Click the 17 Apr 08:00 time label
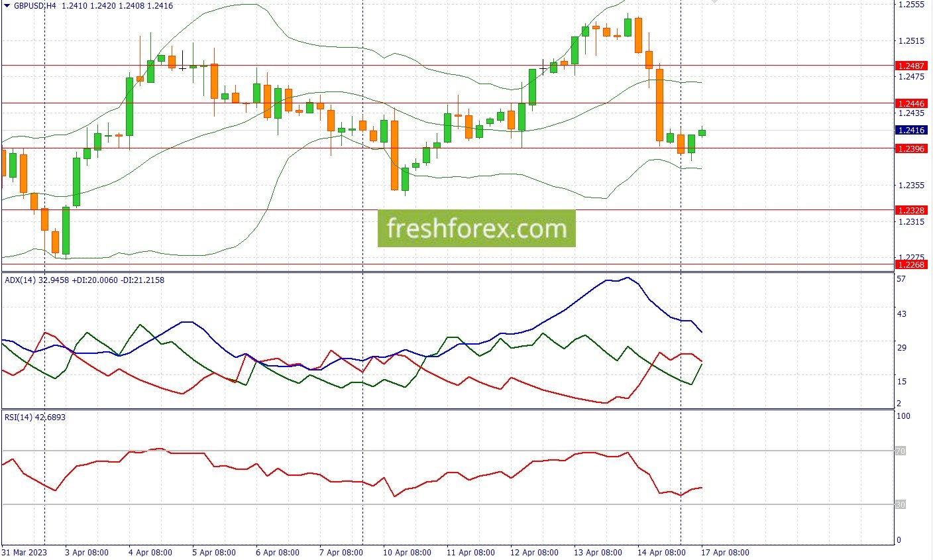Screen dimensions: 933x560 pyautogui.click(x=725, y=553)
